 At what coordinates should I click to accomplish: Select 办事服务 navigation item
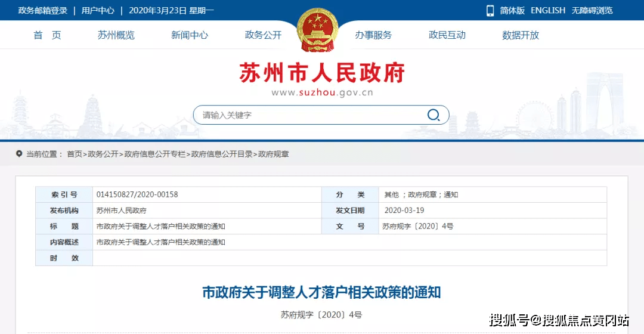tap(373, 35)
